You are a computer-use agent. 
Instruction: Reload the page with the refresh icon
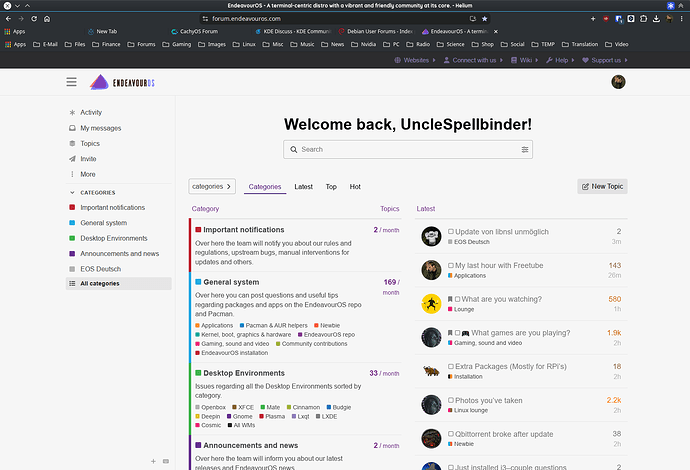coord(34,18)
